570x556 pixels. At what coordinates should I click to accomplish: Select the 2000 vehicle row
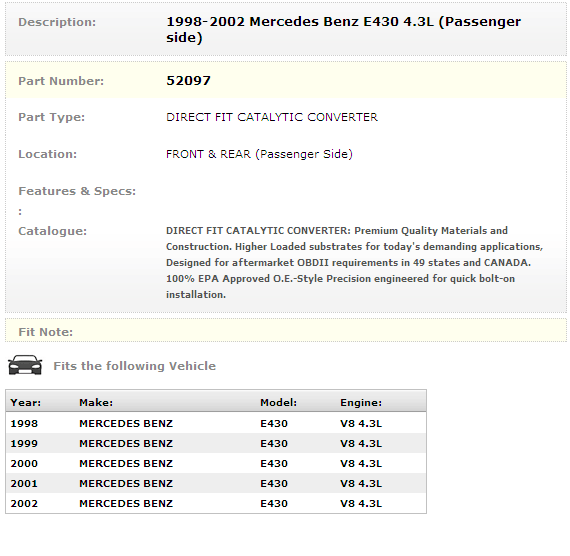(216, 463)
